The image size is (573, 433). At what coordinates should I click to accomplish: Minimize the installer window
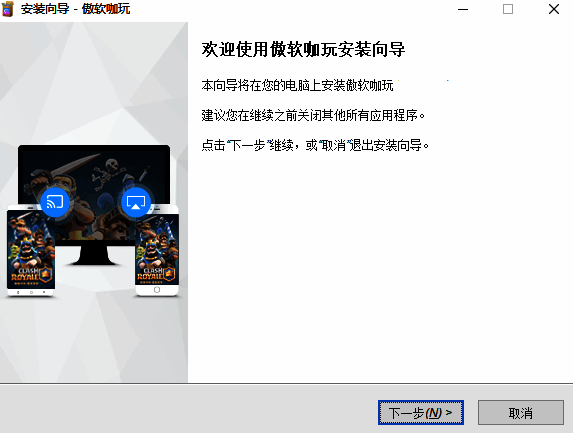point(463,9)
